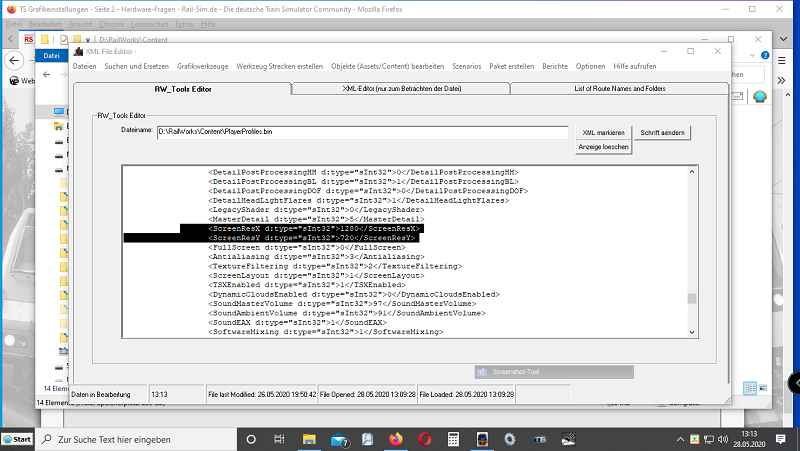
Task: Open the Szenarios menu
Action: [466, 66]
